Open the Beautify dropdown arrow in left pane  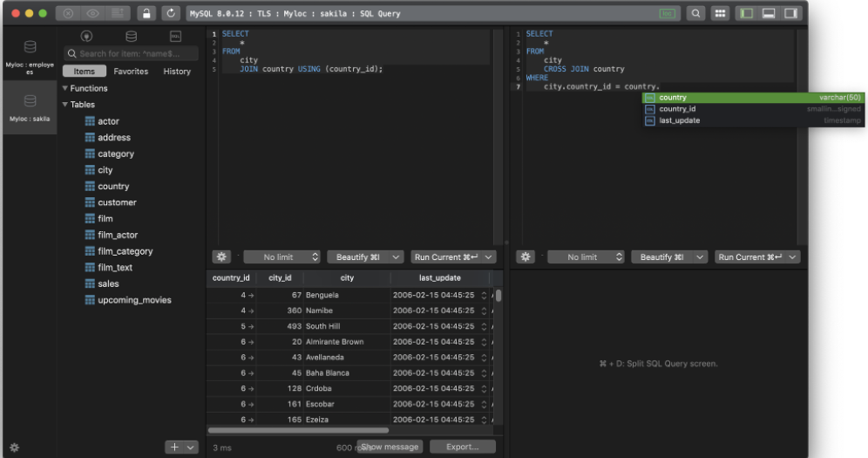click(396, 257)
